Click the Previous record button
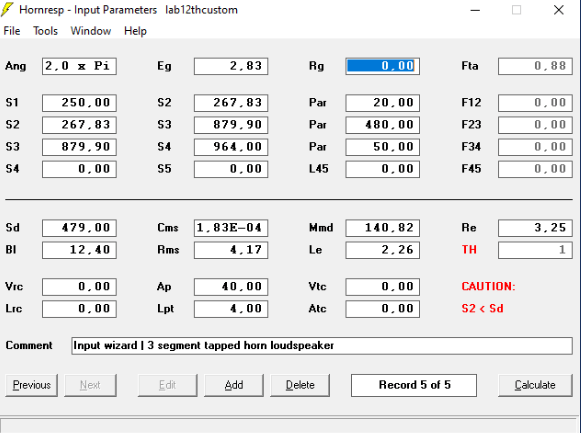 (31, 385)
